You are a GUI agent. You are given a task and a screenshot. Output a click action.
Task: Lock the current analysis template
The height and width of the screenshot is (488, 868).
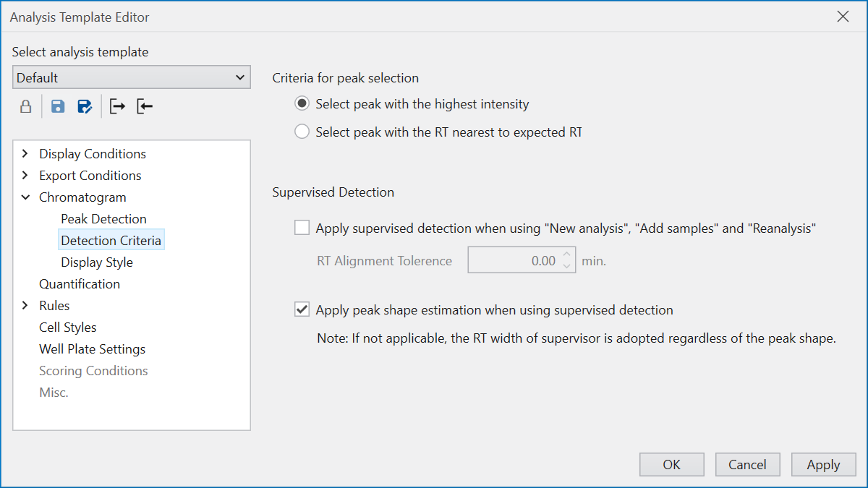pos(25,106)
